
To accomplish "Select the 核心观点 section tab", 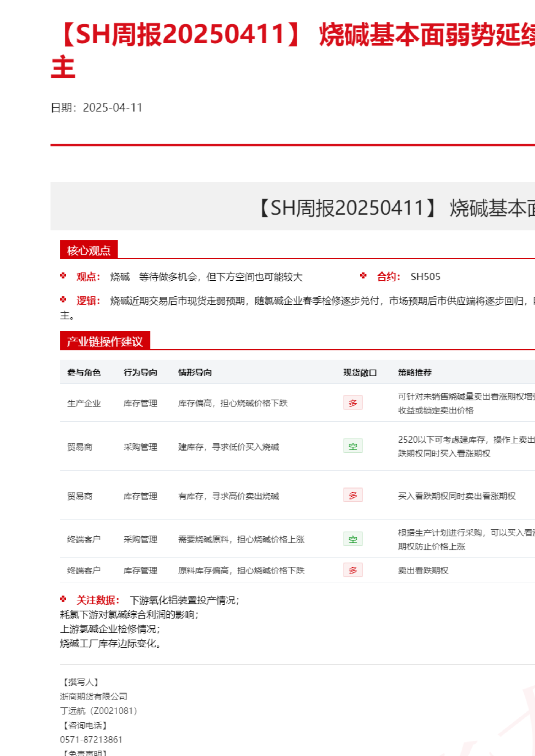I will pyautogui.click(x=89, y=250).
